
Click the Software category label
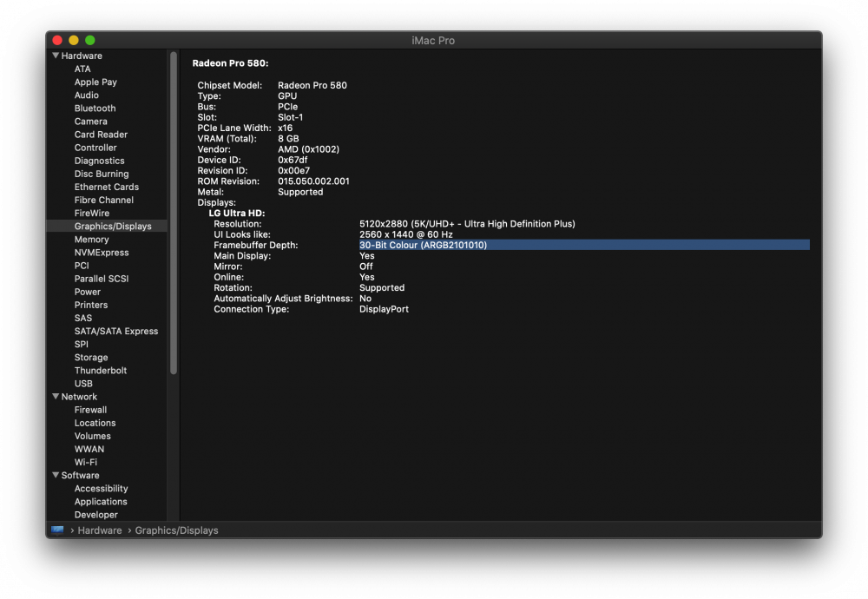80,476
